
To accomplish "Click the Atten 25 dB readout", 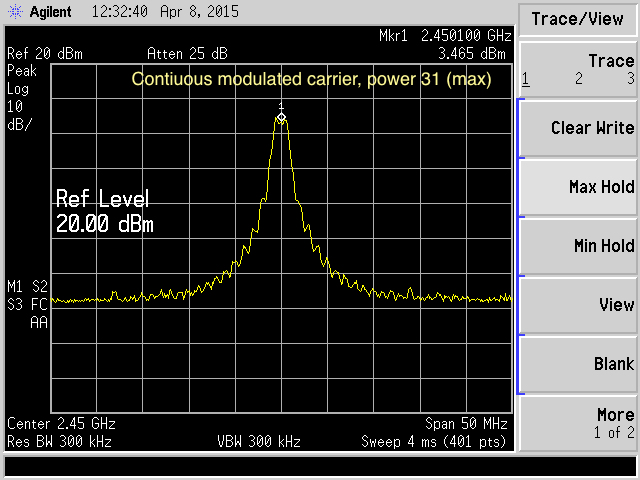I will click(187, 54).
